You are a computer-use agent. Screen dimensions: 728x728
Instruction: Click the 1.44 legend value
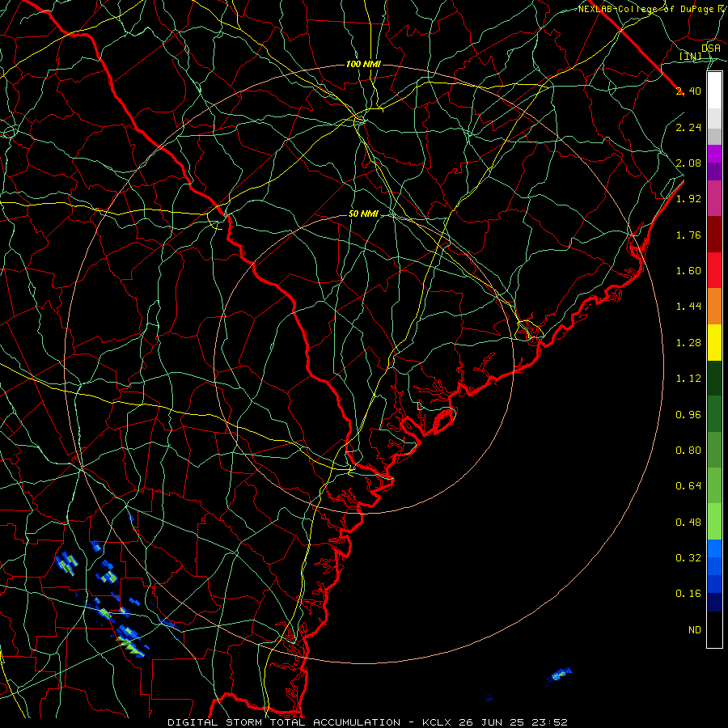[688, 307]
